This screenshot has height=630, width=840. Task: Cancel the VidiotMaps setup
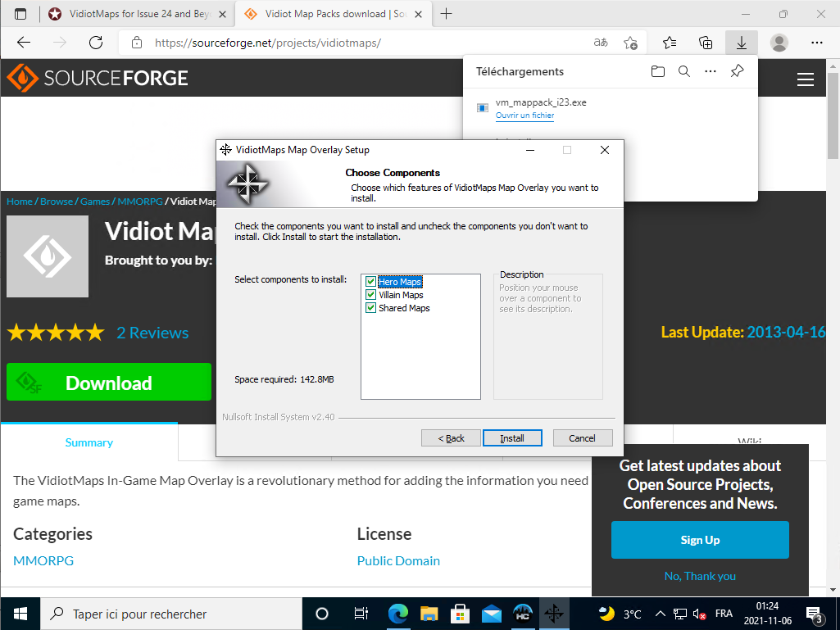tap(583, 438)
